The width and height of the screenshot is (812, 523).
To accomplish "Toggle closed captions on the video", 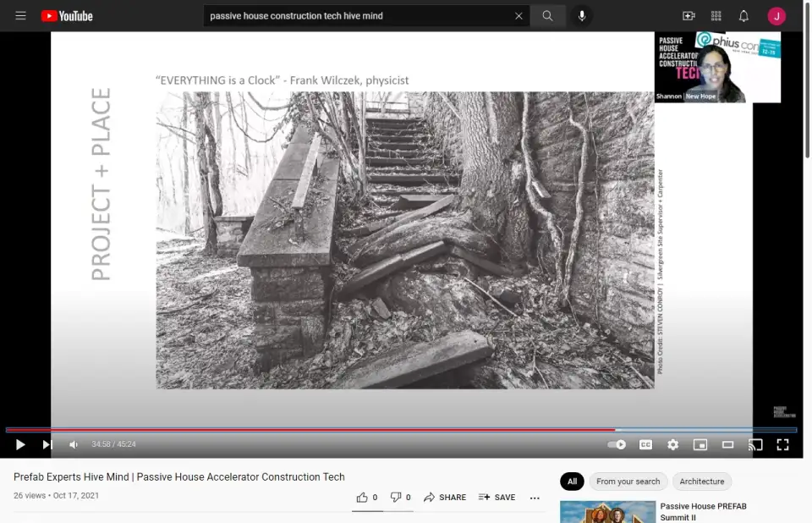I will coord(645,444).
